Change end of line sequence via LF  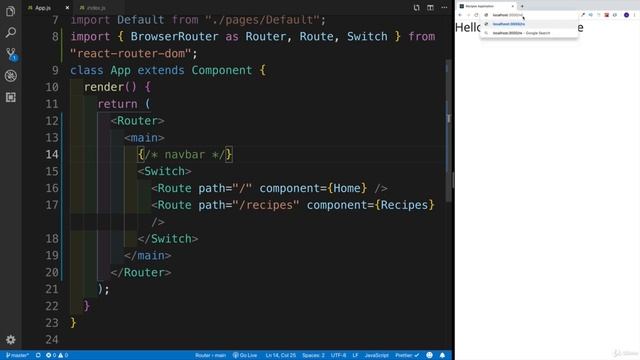(355, 355)
